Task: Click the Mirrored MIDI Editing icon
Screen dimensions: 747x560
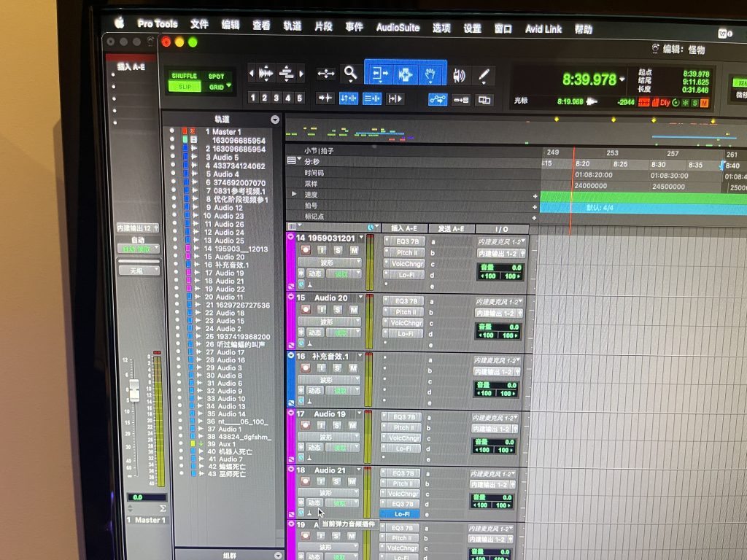Action: [461, 100]
